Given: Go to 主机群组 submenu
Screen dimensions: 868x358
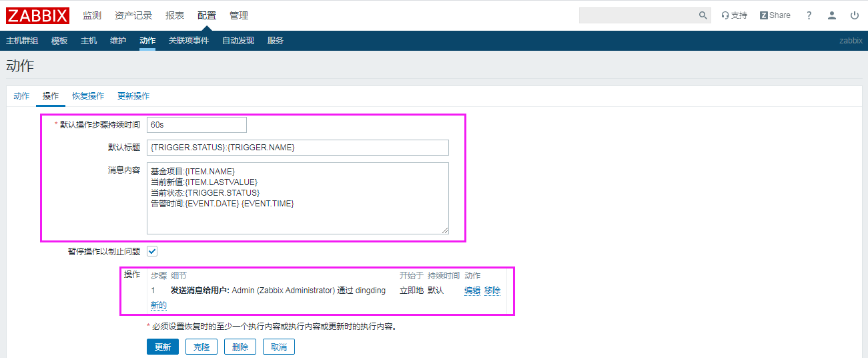Looking at the screenshot, I should 22,41.
